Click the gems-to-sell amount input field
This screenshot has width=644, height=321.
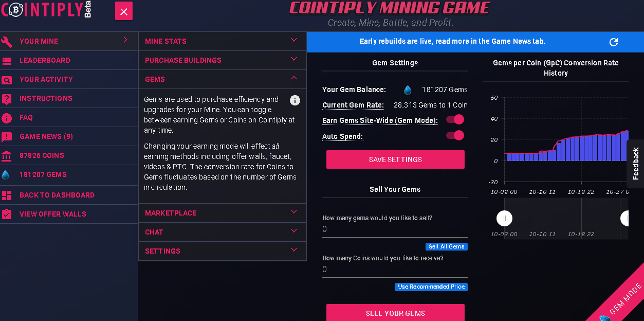(395, 229)
